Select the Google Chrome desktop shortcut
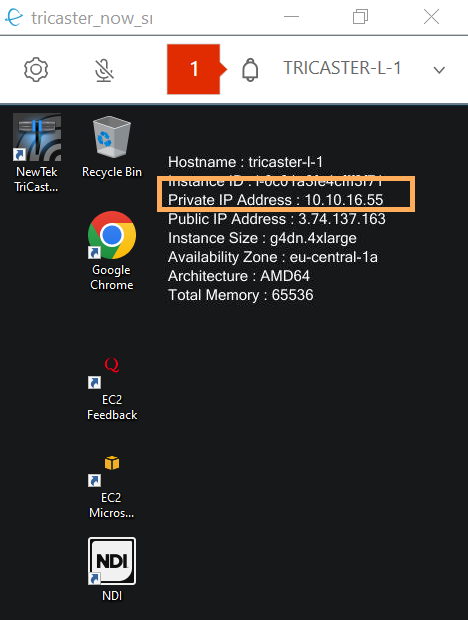 coord(112,251)
